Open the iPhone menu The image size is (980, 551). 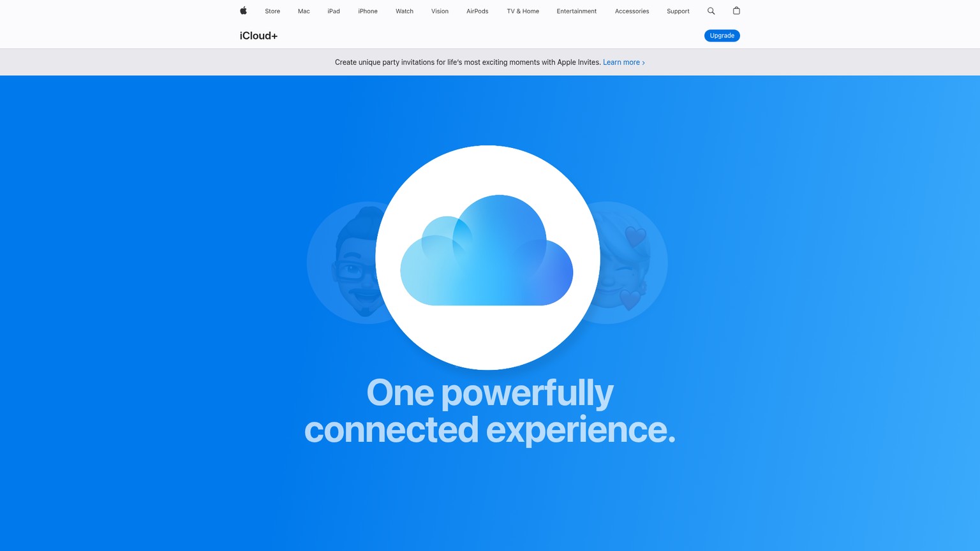pos(367,11)
